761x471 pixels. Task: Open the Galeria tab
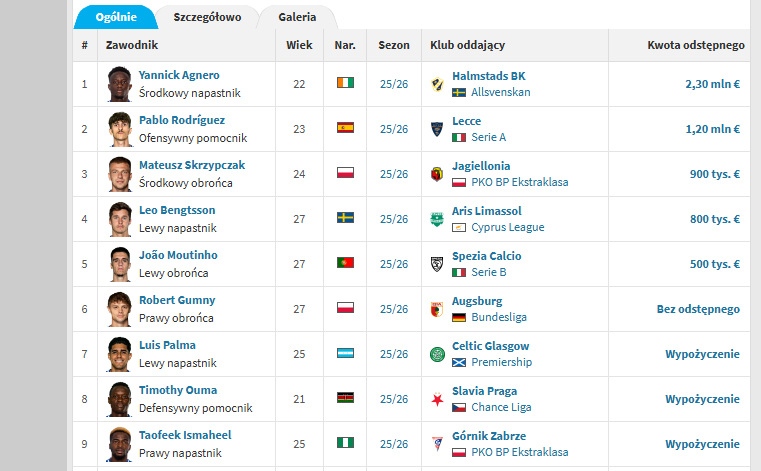[x=297, y=17]
